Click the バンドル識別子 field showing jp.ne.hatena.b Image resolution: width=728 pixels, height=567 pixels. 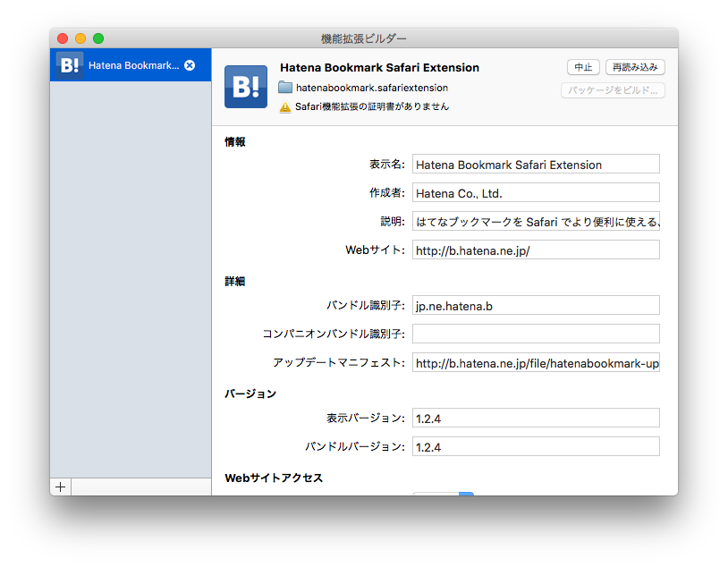click(535, 305)
